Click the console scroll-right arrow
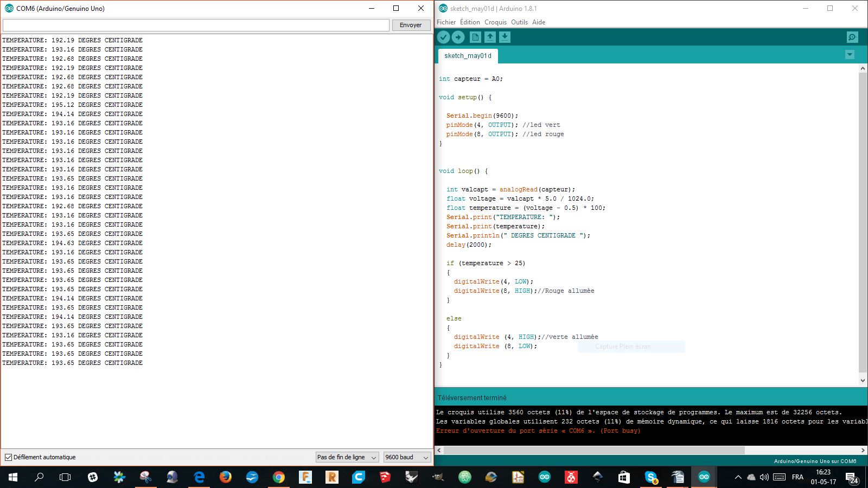Image resolution: width=868 pixels, height=488 pixels. 863,450
